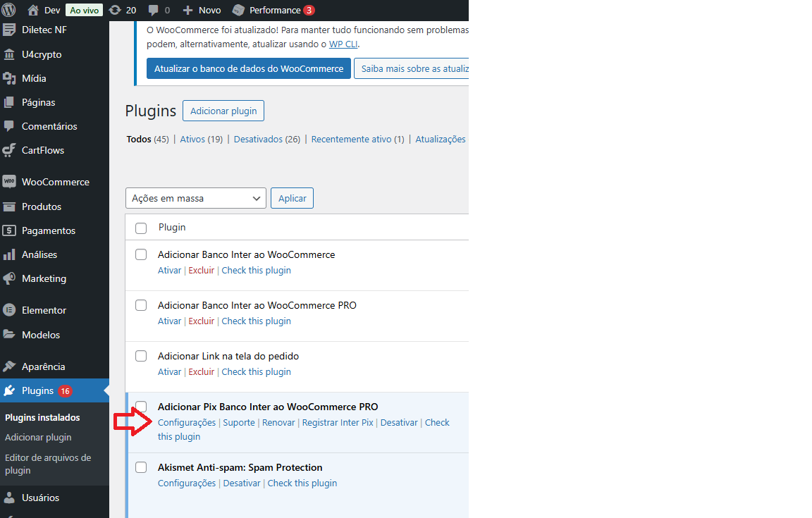Open Elementor sidebar icon

9,310
